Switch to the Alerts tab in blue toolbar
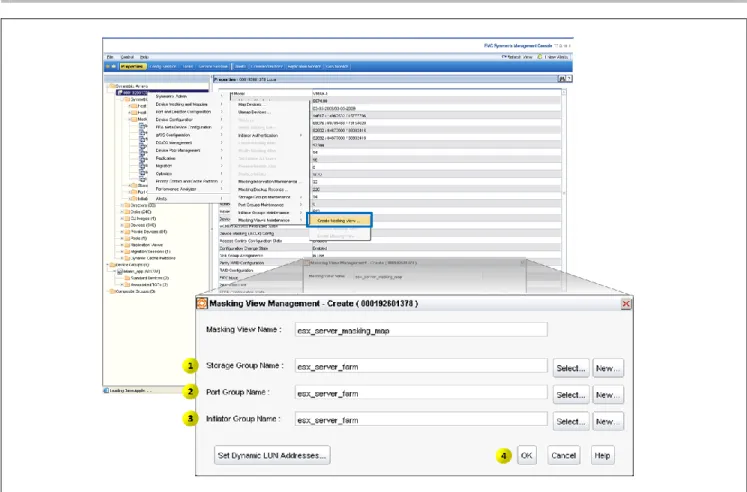 pyautogui.click(x=241, y=67)
